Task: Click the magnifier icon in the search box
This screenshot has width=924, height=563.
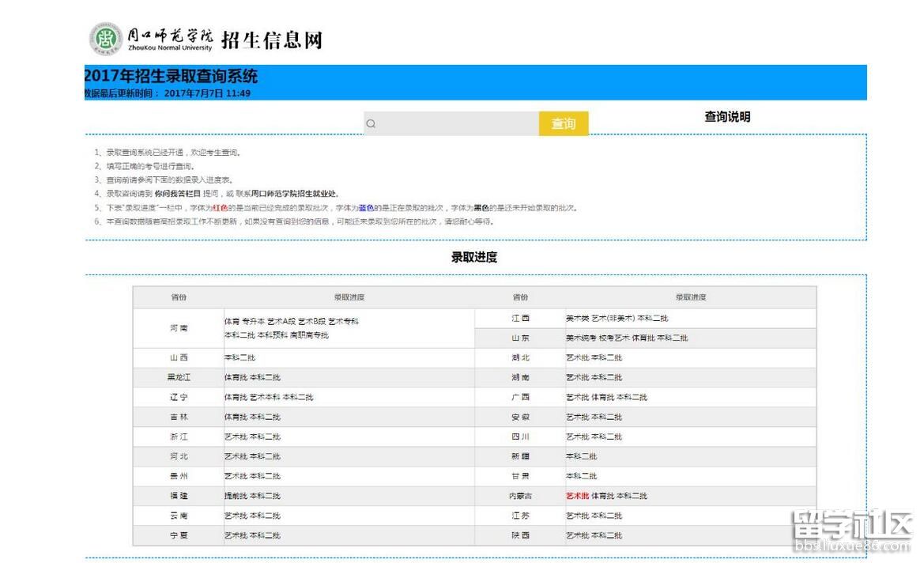Action: [371, 123]
